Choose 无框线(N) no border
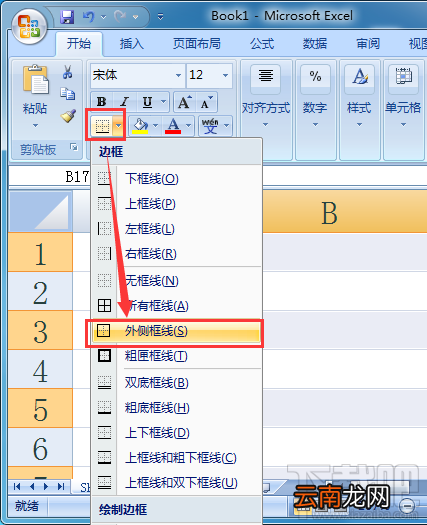 click(x=176, y=281)
